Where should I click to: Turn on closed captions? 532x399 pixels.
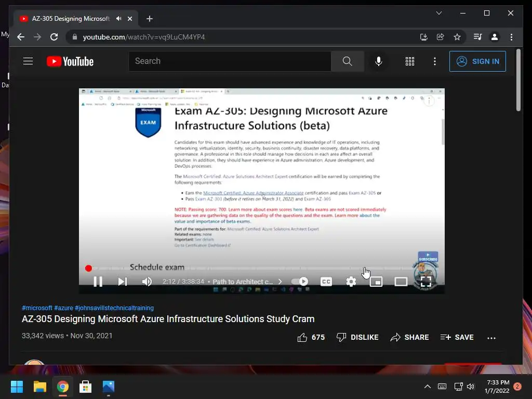point(326,282)
